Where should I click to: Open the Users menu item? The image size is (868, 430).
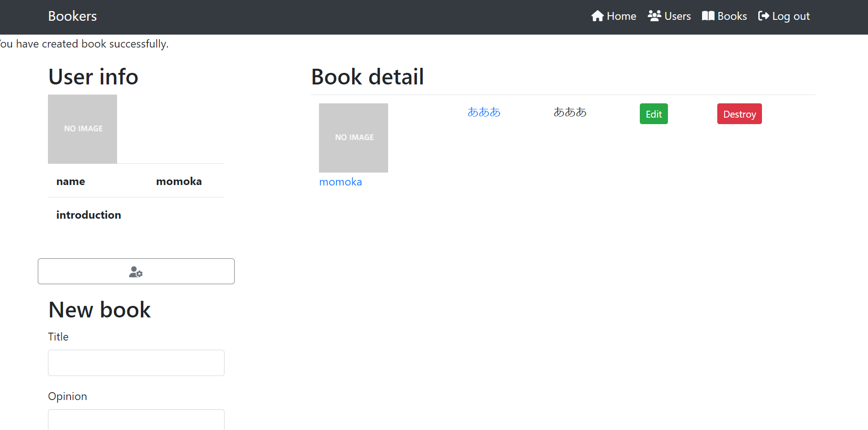(x=677, y=16)
